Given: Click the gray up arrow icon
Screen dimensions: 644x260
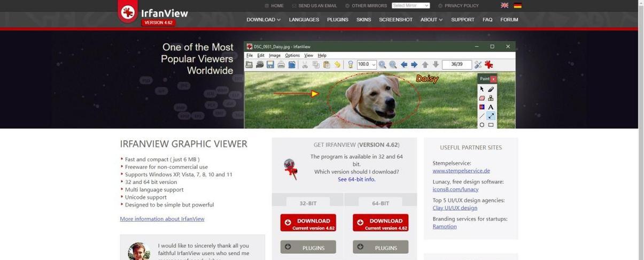Looking at the screenshot, I should (425, 64).
